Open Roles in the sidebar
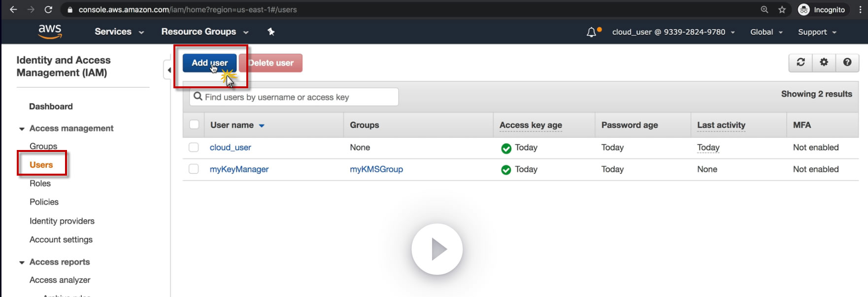The image size is (868, 297). click(x=40, y=184)
